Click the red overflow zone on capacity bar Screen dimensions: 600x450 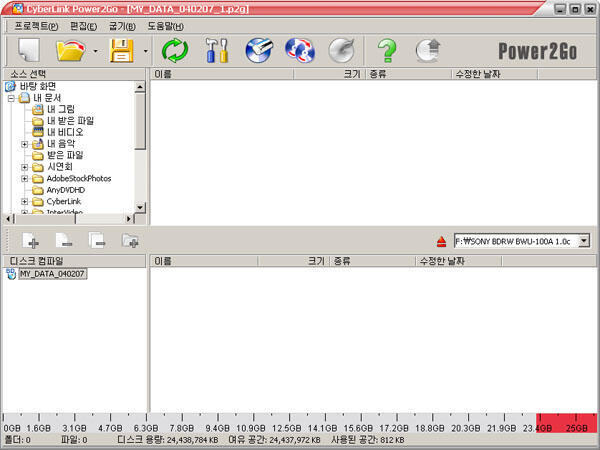point(566,423)
